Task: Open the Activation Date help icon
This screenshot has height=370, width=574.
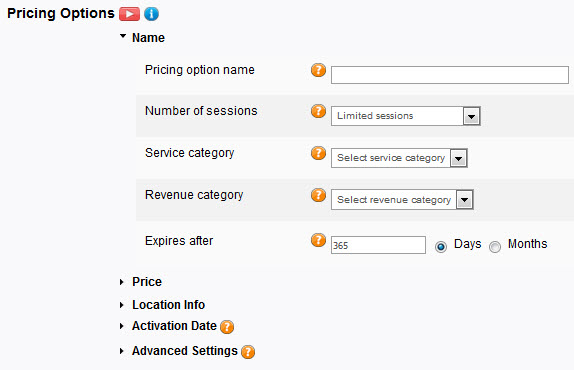Action: (227, 326)
